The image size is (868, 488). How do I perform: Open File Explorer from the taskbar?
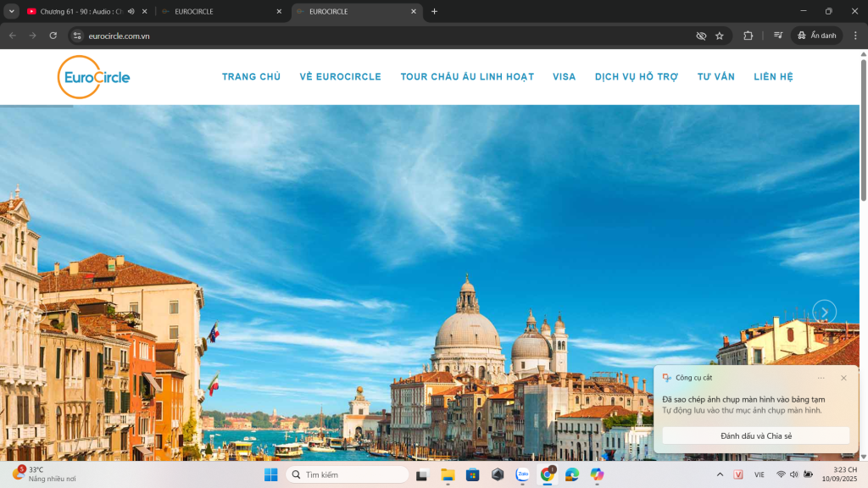tap(448, 474)
